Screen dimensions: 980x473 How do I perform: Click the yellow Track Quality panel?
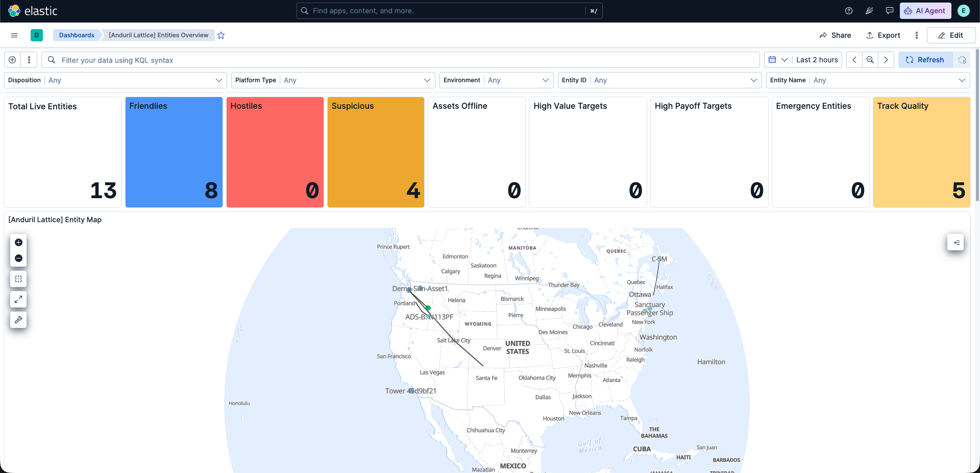[x=922, y=152]
